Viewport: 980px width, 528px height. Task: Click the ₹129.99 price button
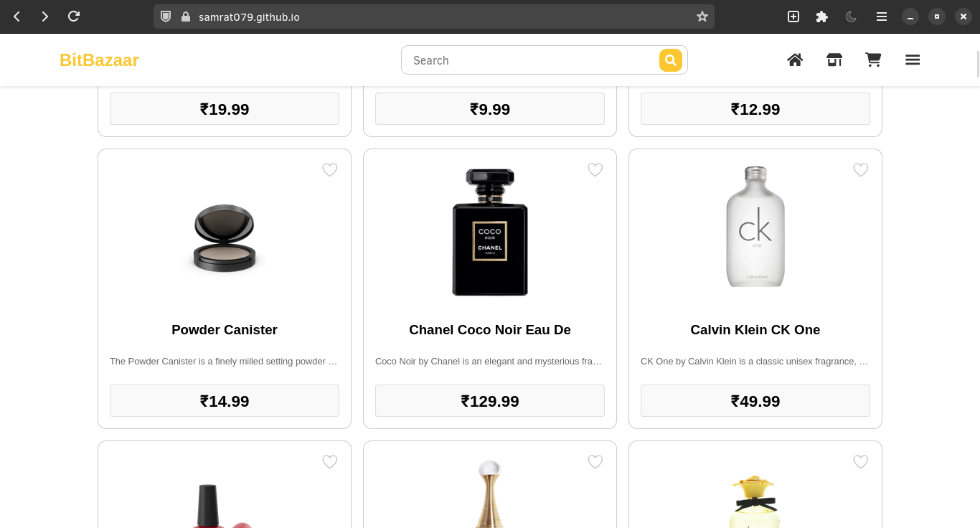[490, 401]
